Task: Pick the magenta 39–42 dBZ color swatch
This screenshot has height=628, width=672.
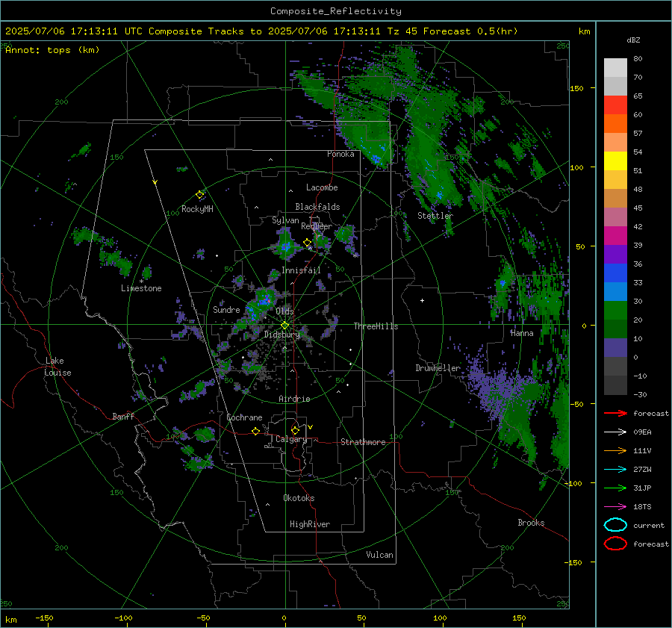Action: (615, 236)
